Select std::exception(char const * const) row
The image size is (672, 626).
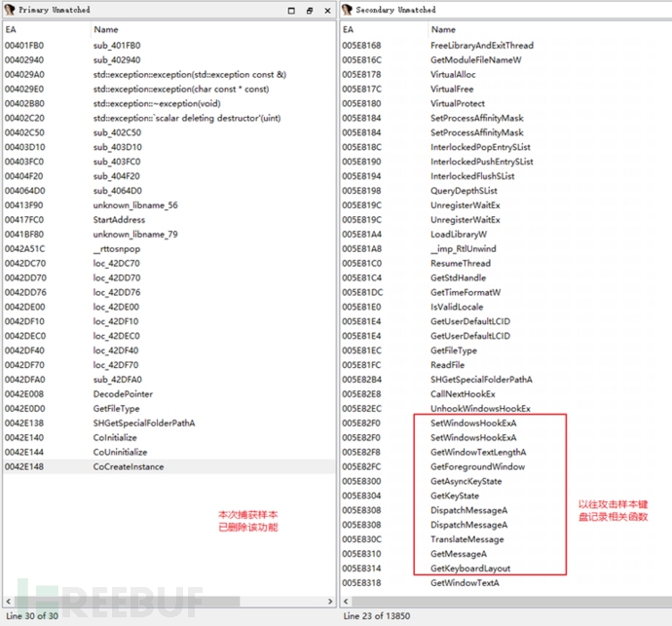coord(168,90)
